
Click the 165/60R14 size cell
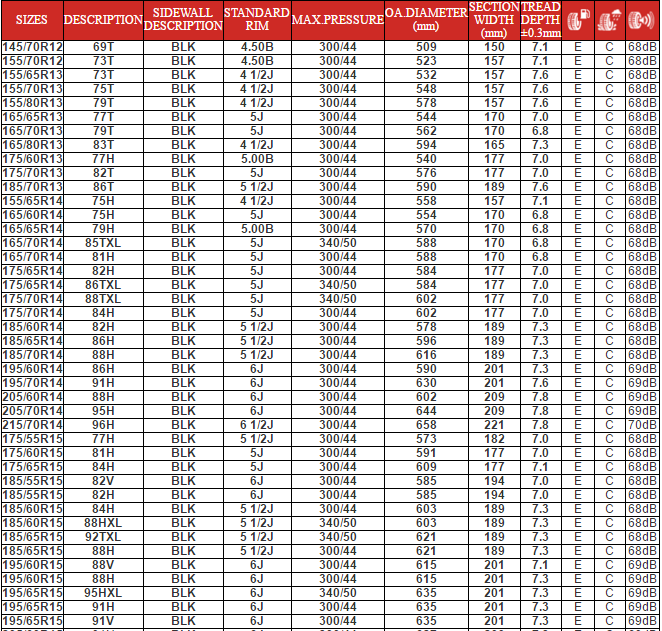(33, 215)
